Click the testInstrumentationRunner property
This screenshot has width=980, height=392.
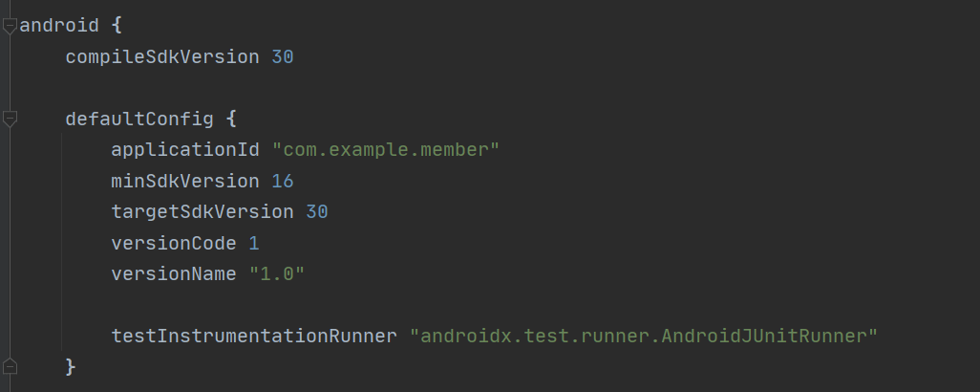click(x=254, y=337)
